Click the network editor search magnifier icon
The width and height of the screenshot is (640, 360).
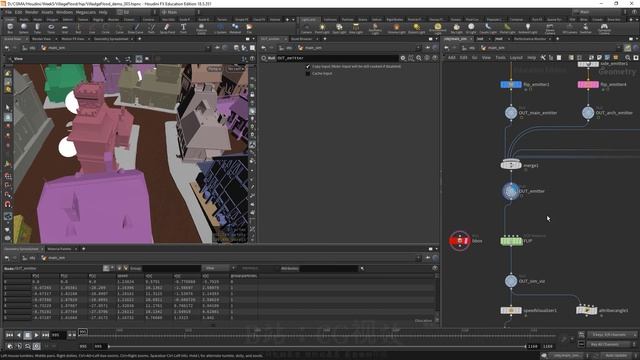[x=628, y=58]
